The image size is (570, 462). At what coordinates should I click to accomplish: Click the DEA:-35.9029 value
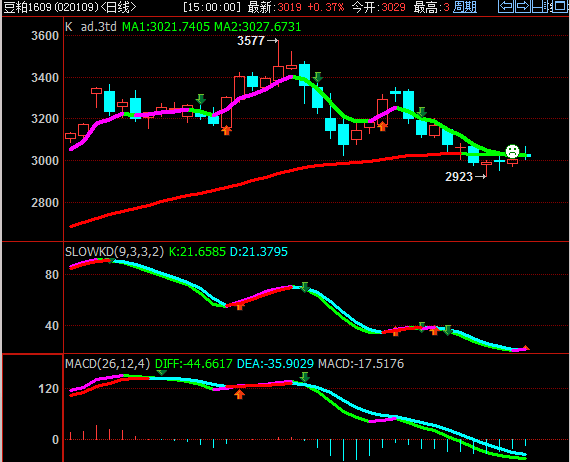pos(275,363)
